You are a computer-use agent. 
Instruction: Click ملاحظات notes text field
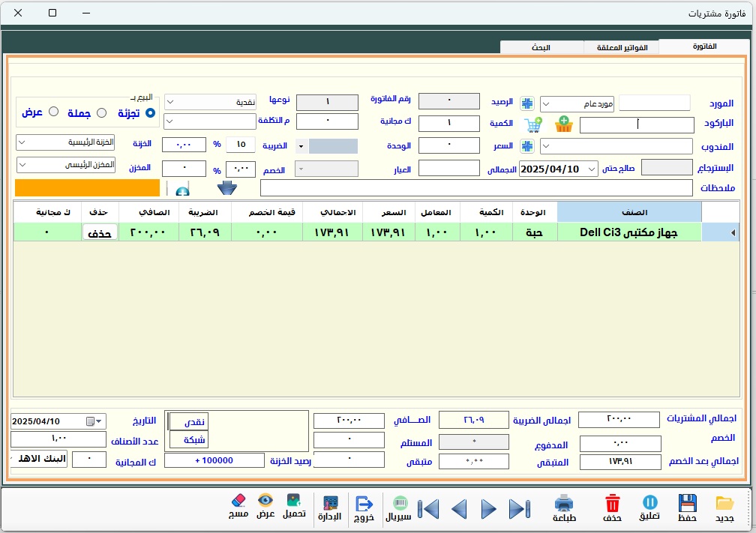(x=476, y=188)
